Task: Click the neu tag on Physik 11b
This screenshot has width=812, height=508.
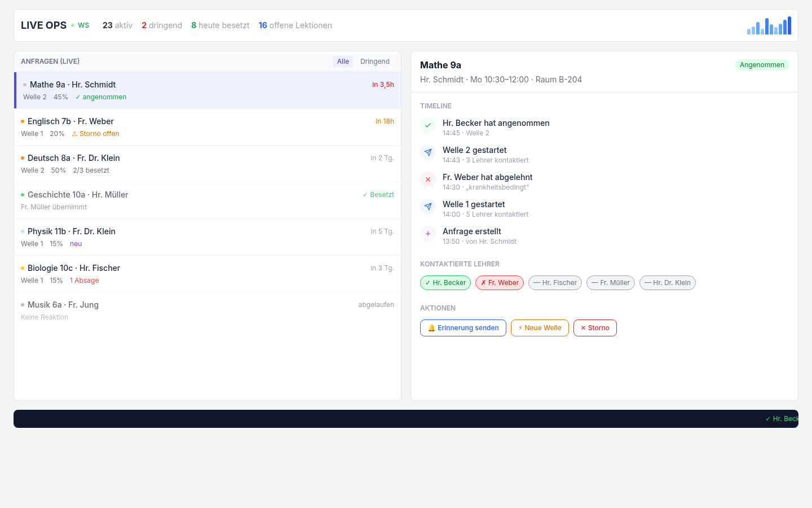Action: [76, 244]
